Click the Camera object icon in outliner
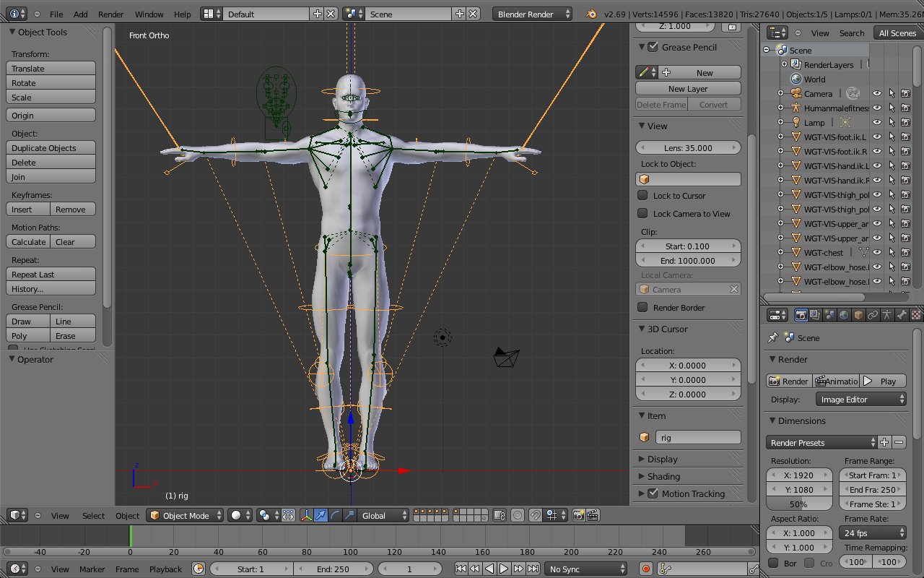 coord(796,93)
